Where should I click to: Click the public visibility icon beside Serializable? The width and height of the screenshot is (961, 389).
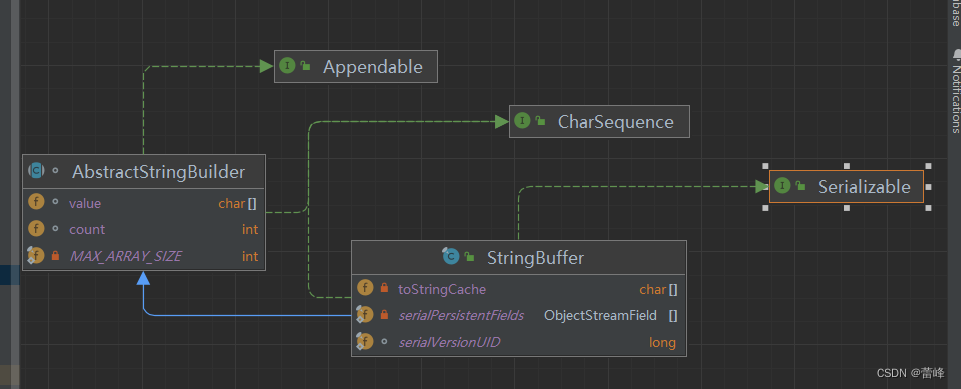tap(800, 187)
